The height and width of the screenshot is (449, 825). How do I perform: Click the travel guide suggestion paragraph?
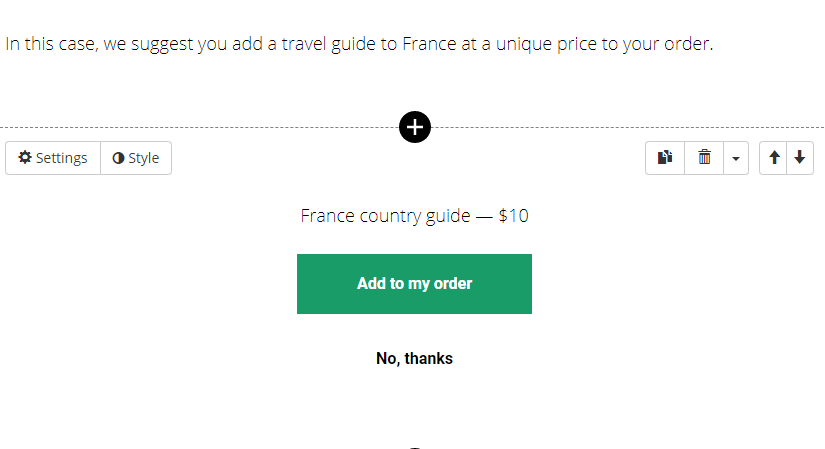[x=359, y=44]
